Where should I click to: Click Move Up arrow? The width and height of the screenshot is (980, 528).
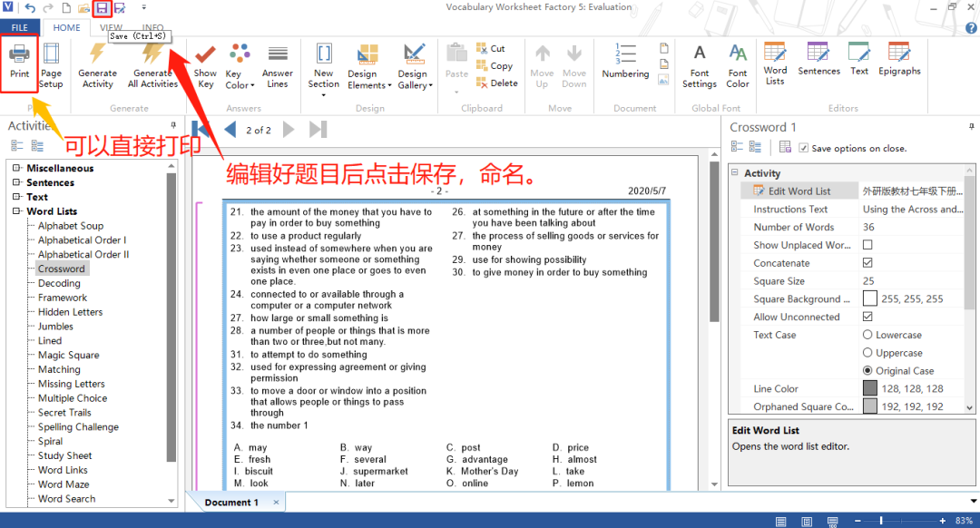tap(542, 54)
